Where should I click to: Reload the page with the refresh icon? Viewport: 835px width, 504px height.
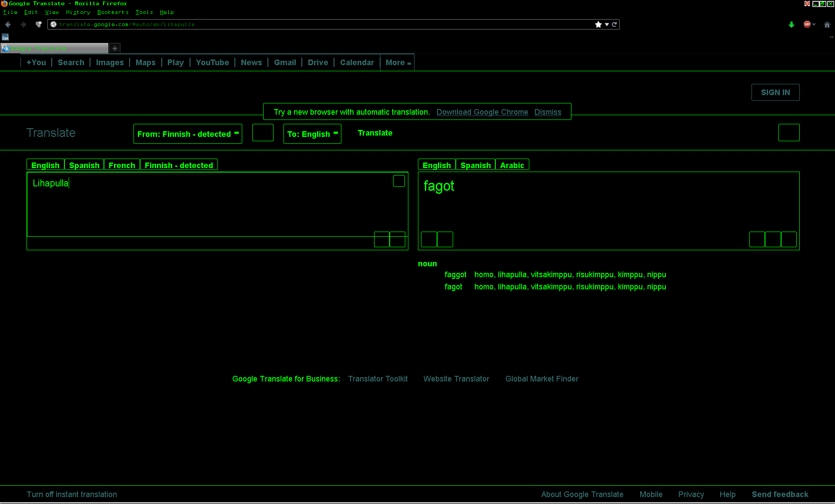(615, 24)
